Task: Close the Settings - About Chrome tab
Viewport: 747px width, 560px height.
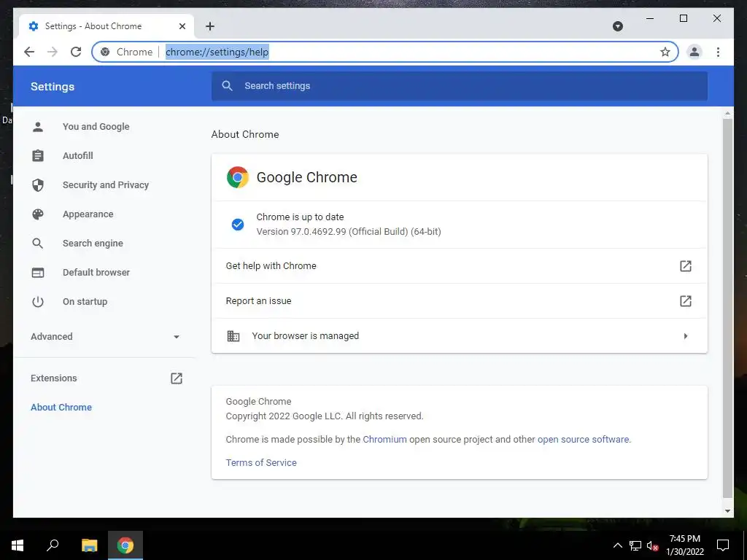Action: 182,26
